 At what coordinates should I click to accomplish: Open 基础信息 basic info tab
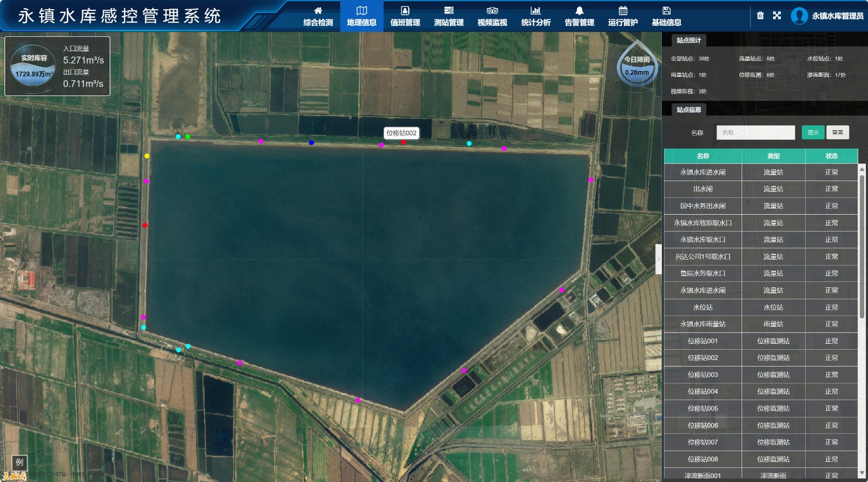coord(666,16)
